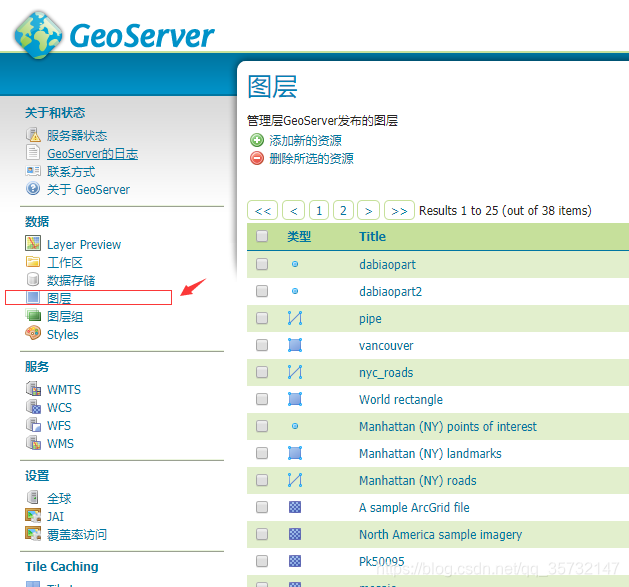Go to last page with >> button
Image resolution: width=629 pixels, height=587 pixels.
point(399,210)
